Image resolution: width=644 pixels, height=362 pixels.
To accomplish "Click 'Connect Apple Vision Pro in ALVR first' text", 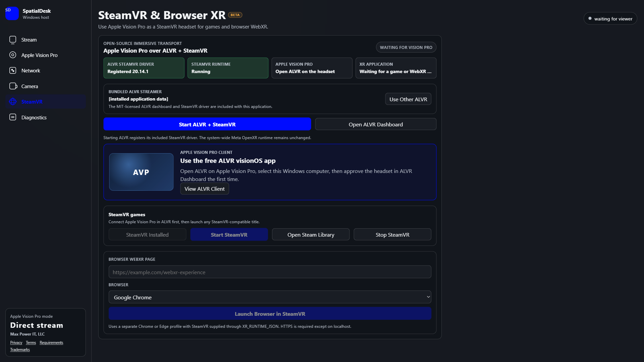I will (x=184, y=222).
